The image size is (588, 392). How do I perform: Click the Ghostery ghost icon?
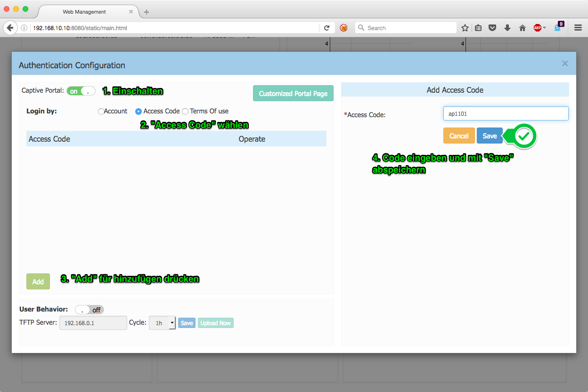coord(558,28)
